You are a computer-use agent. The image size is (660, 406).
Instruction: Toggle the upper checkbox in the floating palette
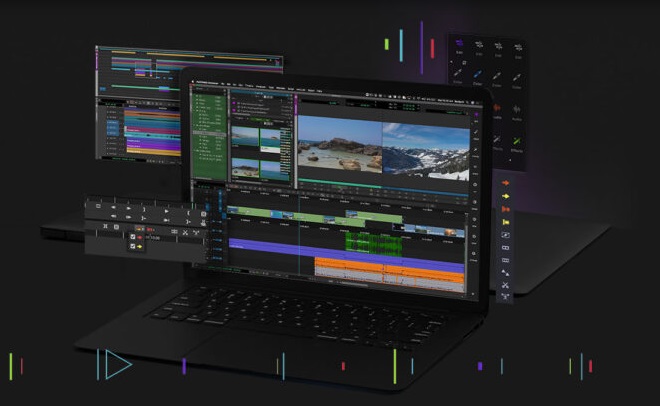click(132, 236)
